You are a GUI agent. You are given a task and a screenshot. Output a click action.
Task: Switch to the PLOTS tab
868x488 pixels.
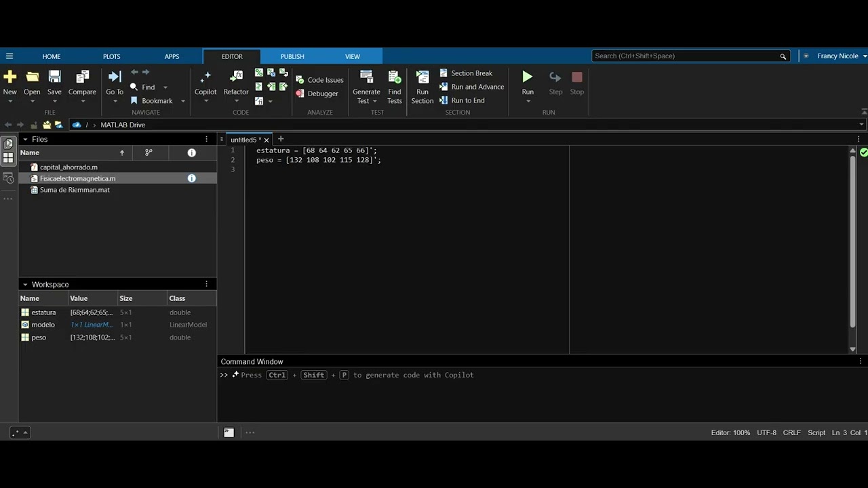pyautogui.click(x=112, y=56)
